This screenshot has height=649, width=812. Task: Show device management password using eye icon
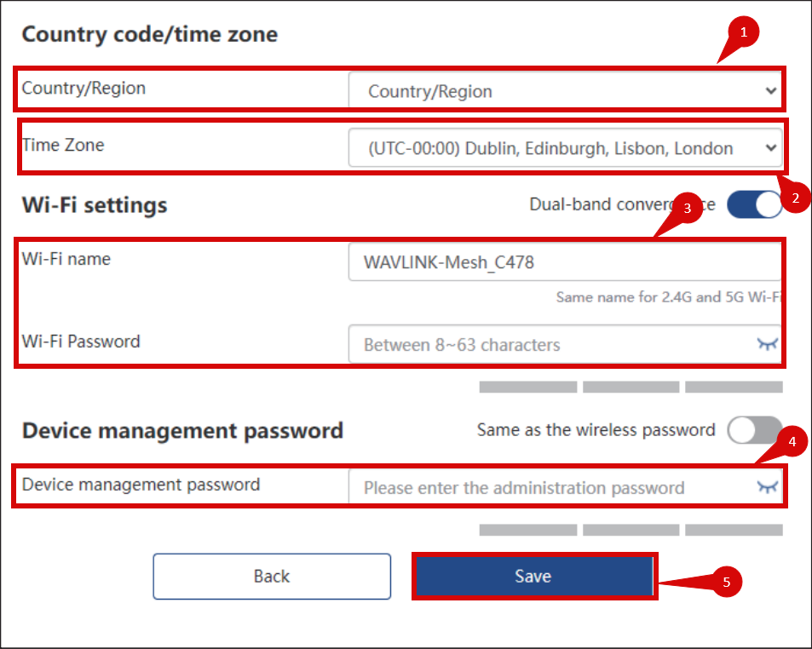pyautogui.click(x=768, y=486)
